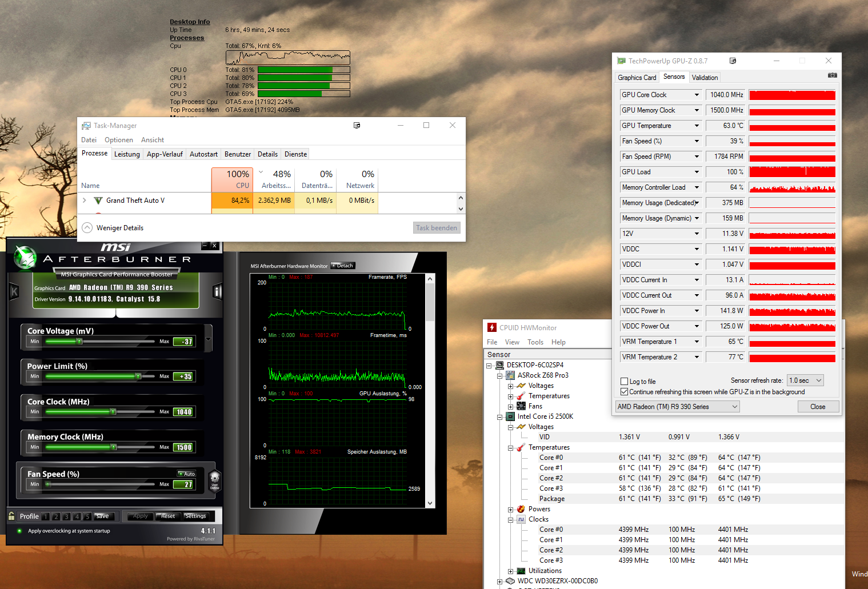868x589 pixels.
Task: Click the Clocks waveform icon in HWMonitor
Action: [x=521, y=519]
